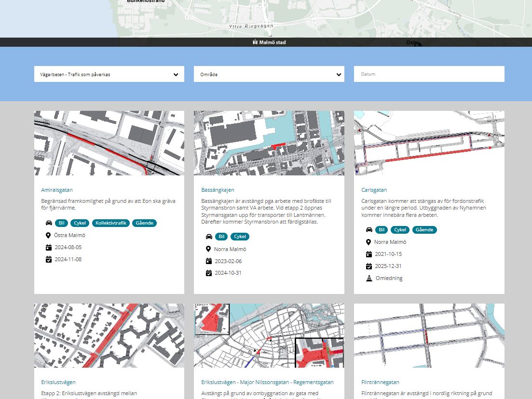532x399 pixels.
Task: Click the Gående tag in Carlsgatan card
Action: click(424, 230)
